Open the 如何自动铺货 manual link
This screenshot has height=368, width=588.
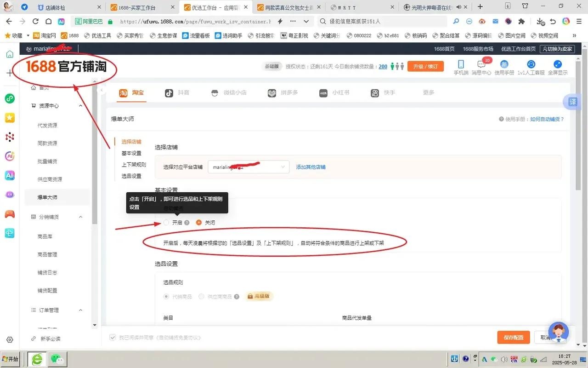pyautogui.click(x=547, y=119)
